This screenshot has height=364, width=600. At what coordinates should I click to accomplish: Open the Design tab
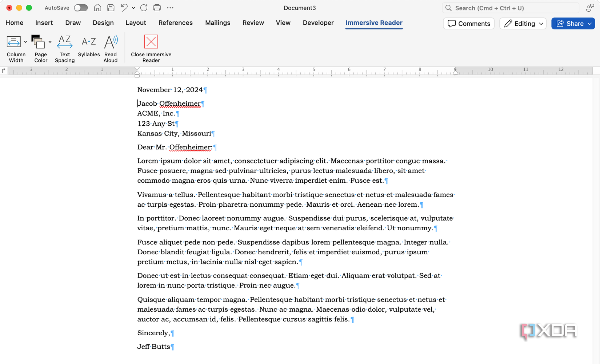tap(103, 23)
